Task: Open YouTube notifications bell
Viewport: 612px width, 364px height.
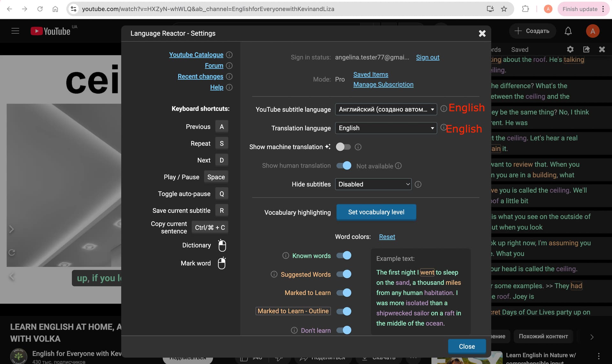Action: click(x=568, y=31)
